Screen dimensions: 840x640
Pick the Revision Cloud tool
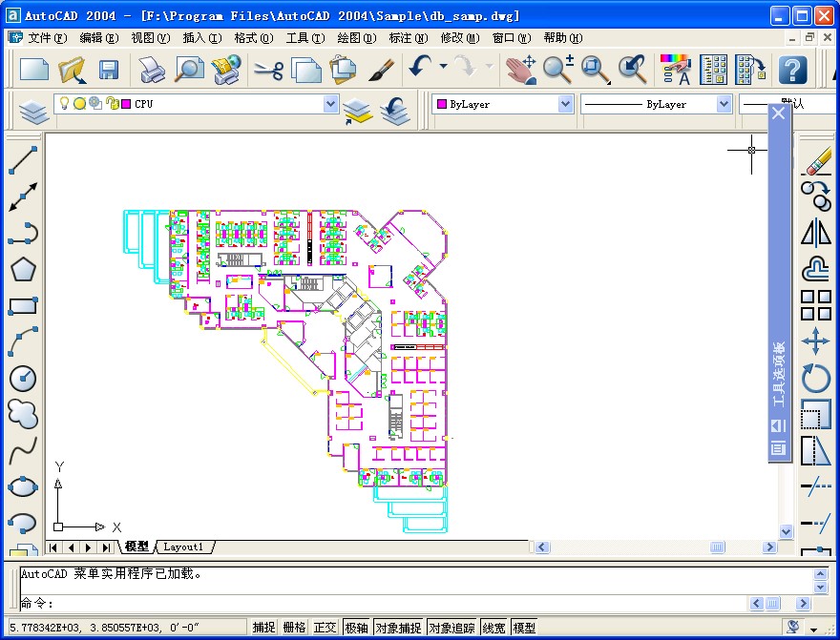click(23, 414)
